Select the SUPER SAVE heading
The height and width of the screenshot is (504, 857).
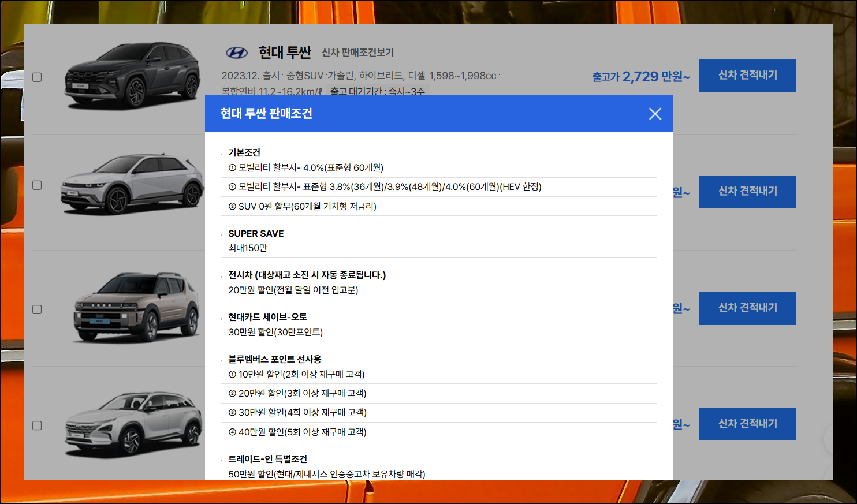click(x=256, y=233)
